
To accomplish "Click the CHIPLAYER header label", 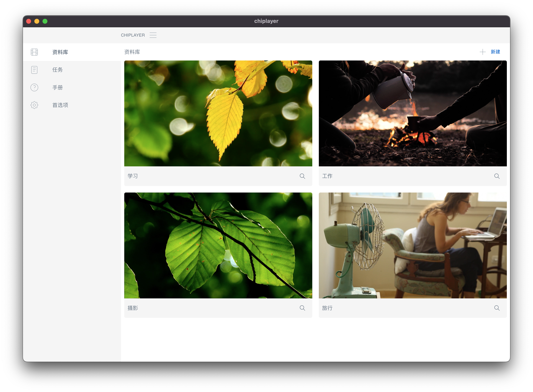I will (x=133, y=35).
